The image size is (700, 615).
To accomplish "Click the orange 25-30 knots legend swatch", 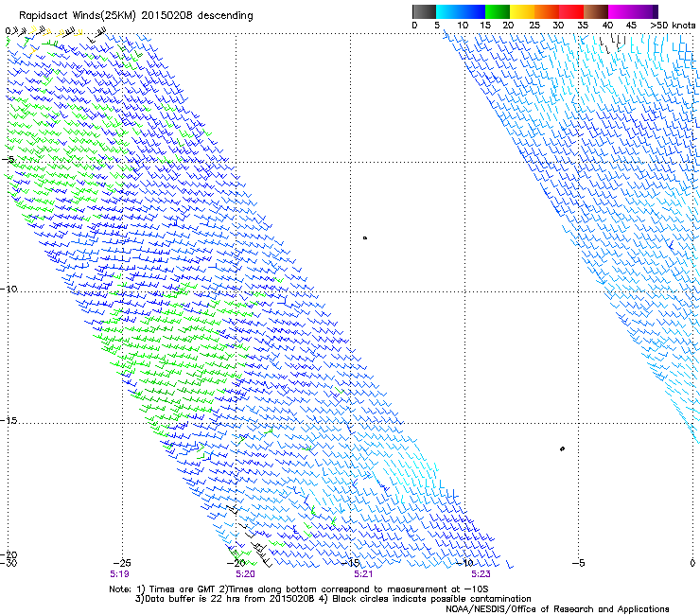I will [x=547, y=11].
